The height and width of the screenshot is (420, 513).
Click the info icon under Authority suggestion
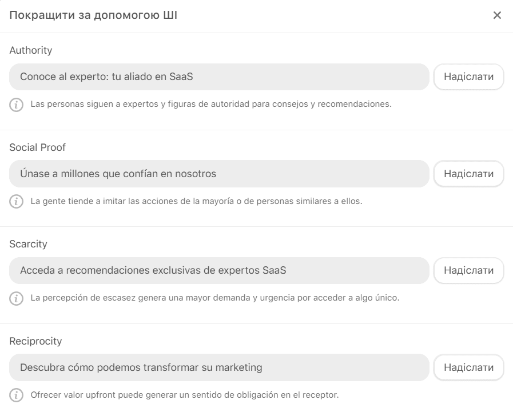point(15,105)
